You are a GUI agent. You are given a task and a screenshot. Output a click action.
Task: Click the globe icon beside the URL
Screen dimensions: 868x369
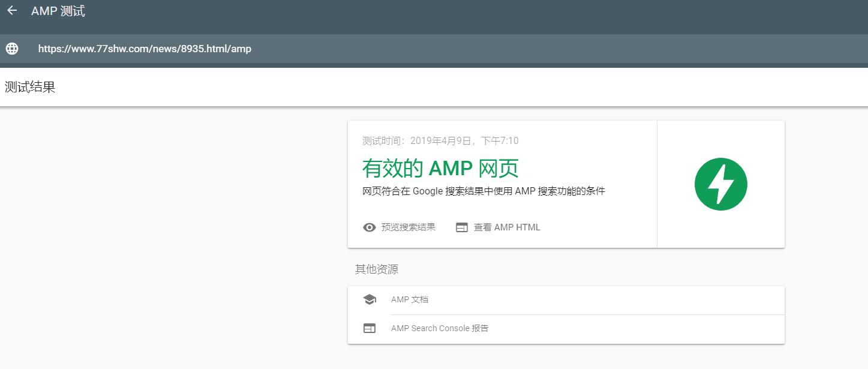[x=12, y=49]
